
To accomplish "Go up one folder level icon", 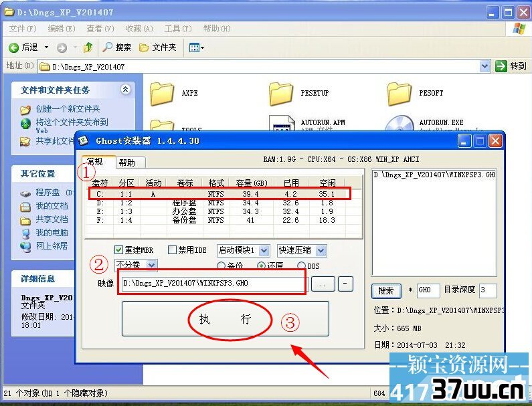I will [88, 47].
